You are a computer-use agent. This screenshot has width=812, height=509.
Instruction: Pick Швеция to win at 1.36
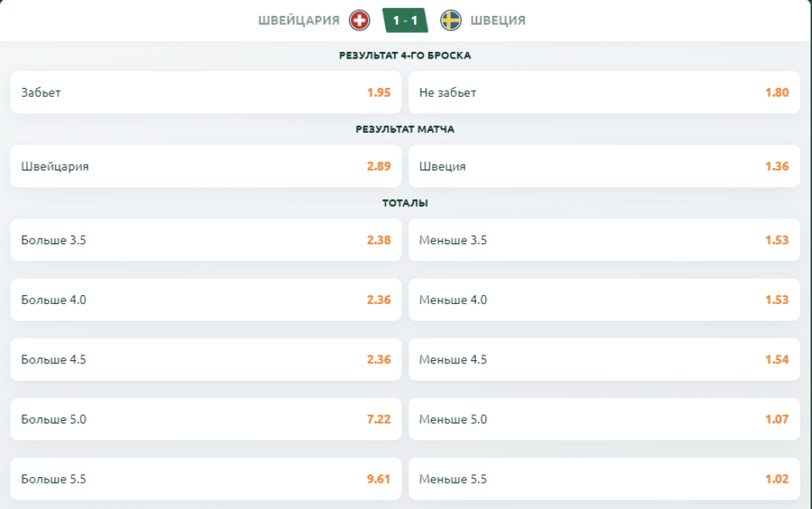point(604,166)
